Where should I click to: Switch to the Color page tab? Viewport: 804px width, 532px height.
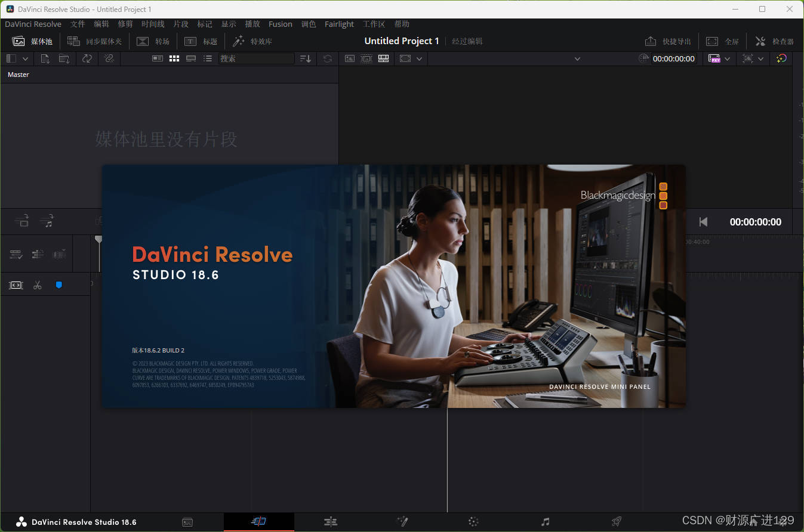click(473, 522)
